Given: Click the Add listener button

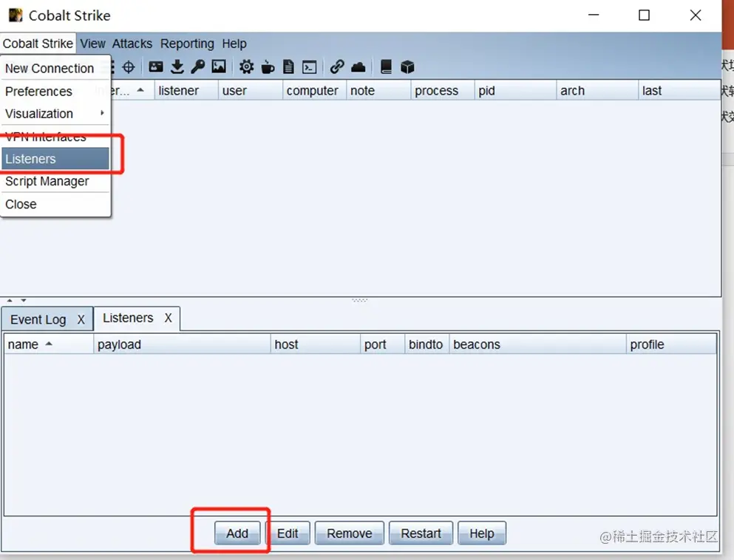Looking at the screenshot, I should (x=237, y=533).
